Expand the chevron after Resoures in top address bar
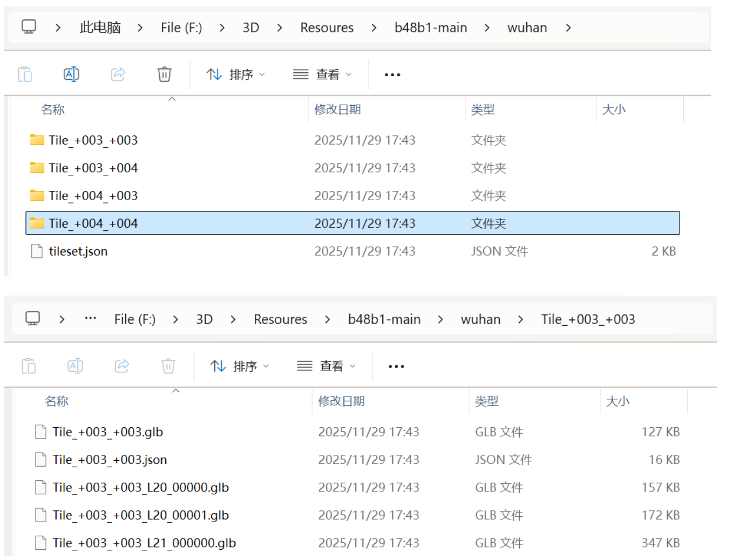The width and height of the screenshot is (733, 560). 374,28
